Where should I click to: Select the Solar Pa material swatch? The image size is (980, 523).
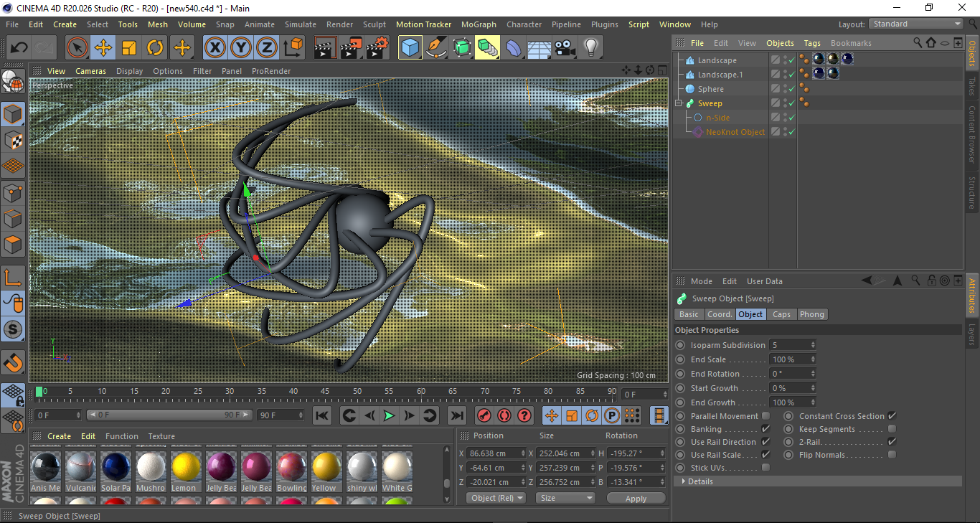116,471
